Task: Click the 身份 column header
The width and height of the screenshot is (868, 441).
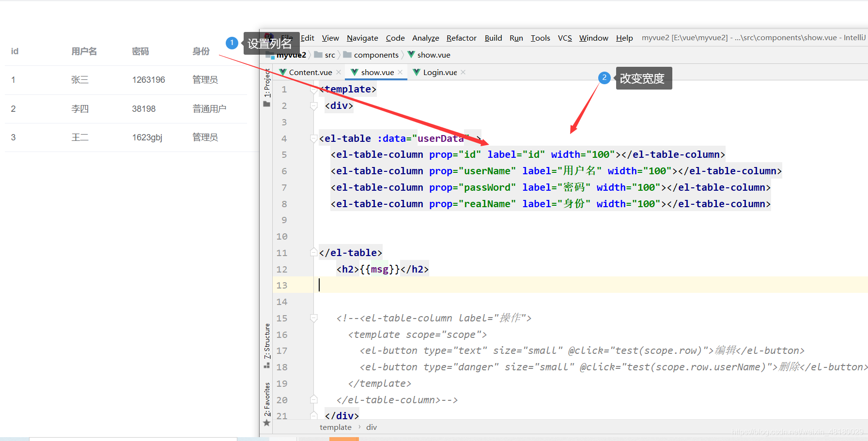Action: click(x=201, y=51)
